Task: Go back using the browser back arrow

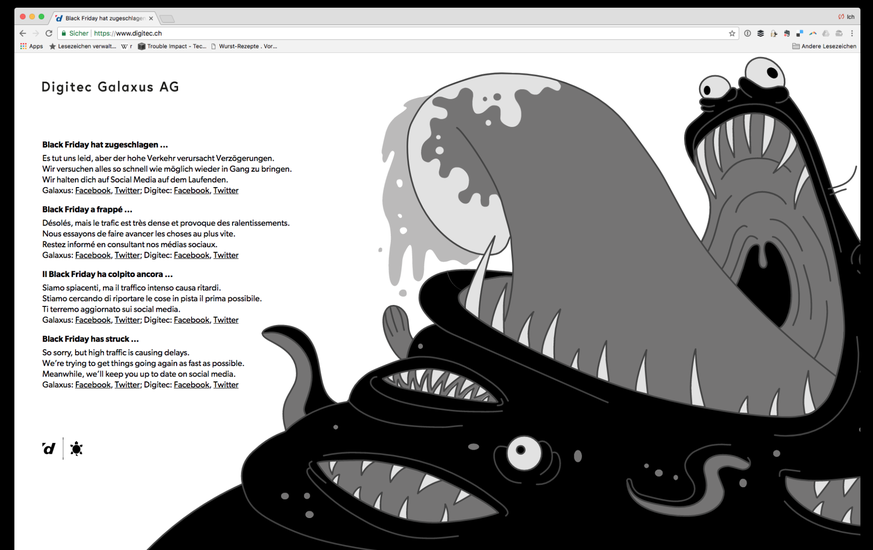Action: point(23,33)
